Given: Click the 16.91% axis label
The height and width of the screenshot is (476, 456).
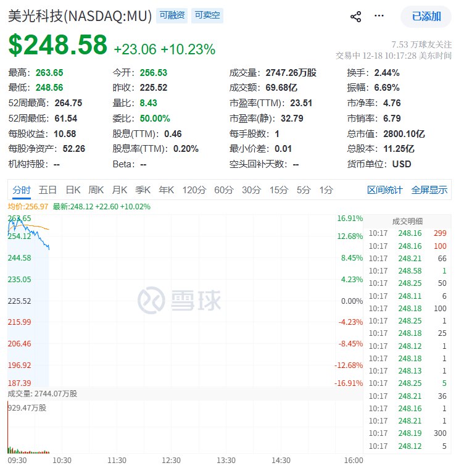Looking at the screenshot, I should tap(350, 219).
